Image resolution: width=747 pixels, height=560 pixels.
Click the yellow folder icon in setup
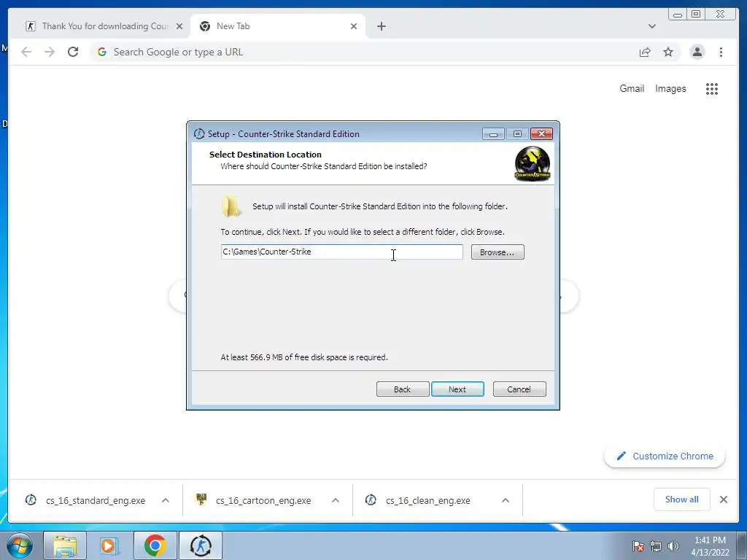tap(231, 206)
